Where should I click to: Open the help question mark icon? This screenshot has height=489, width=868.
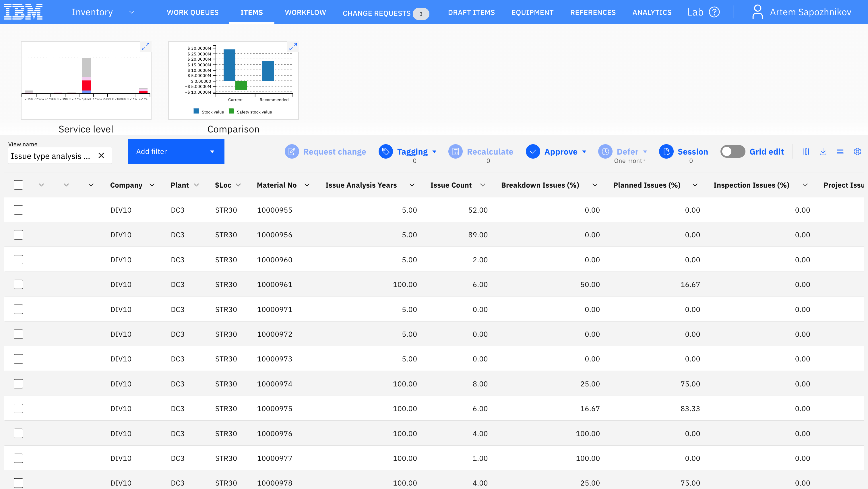pos(714,12)
